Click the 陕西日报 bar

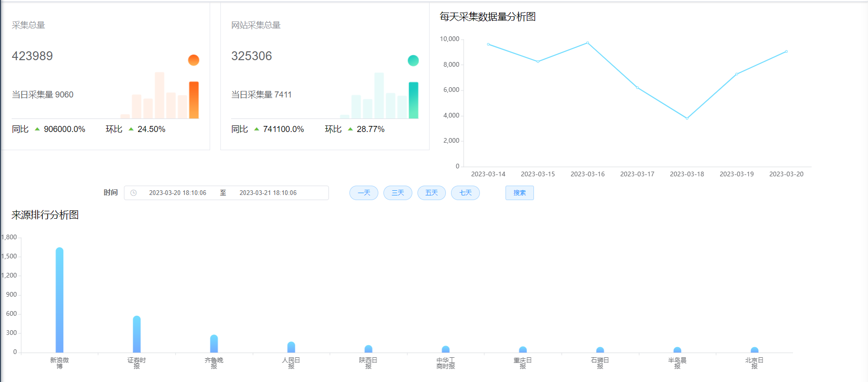[x=369, y=349]
